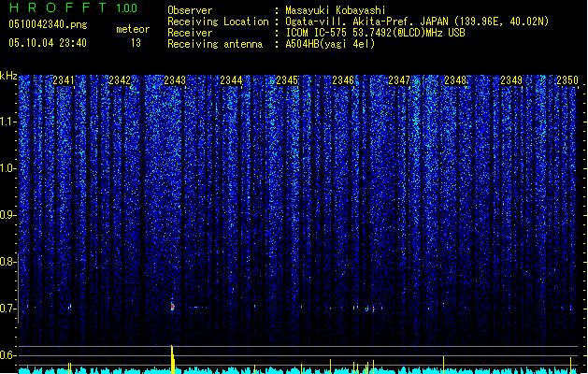Click the meteor count value 13

tap(136, 43)
